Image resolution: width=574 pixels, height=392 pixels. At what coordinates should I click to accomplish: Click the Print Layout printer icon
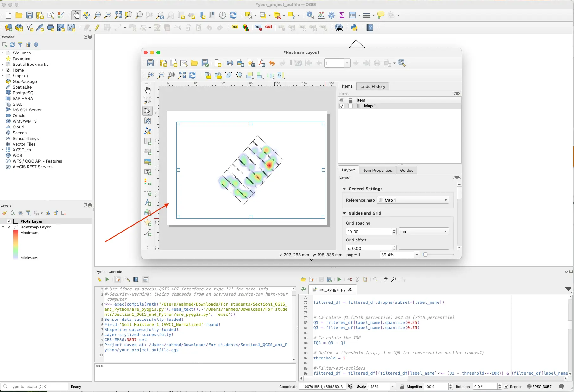230,63
